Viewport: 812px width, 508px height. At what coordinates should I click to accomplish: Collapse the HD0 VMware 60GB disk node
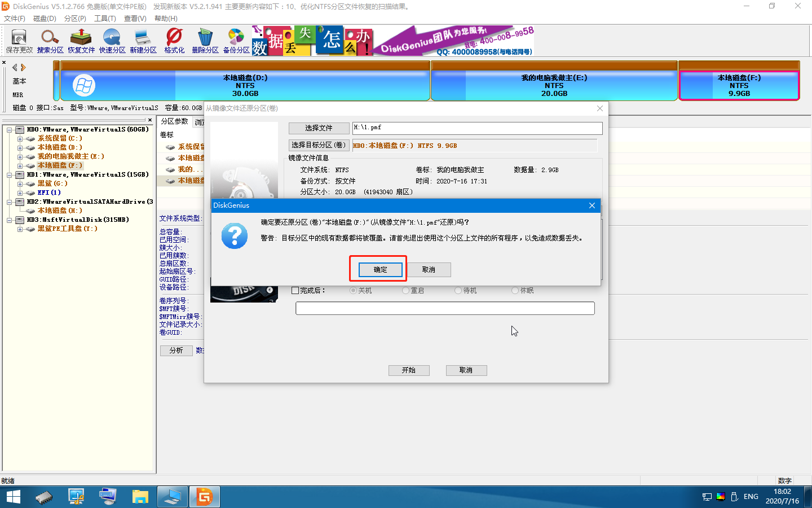tap(10, 130)
